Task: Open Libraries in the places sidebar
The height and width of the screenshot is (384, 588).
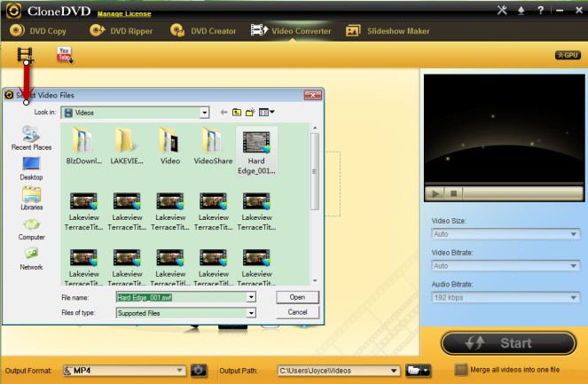Action: click(x=32, y=199)
